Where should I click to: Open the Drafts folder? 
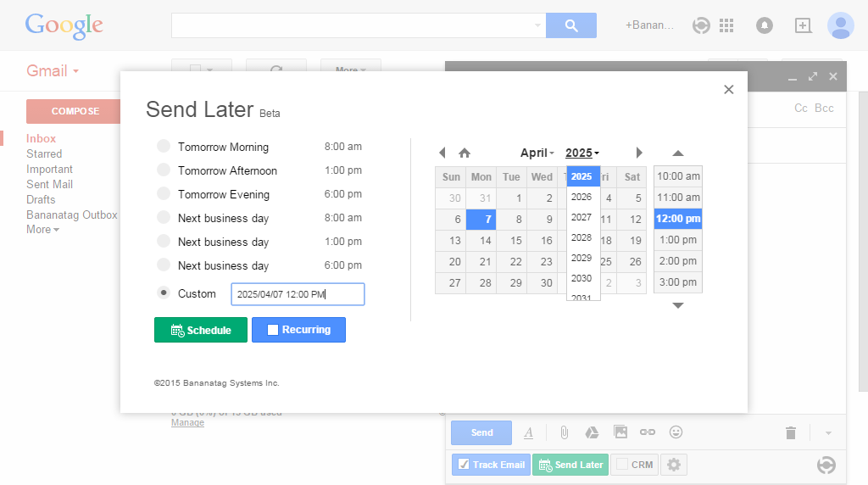coord(41,199)
